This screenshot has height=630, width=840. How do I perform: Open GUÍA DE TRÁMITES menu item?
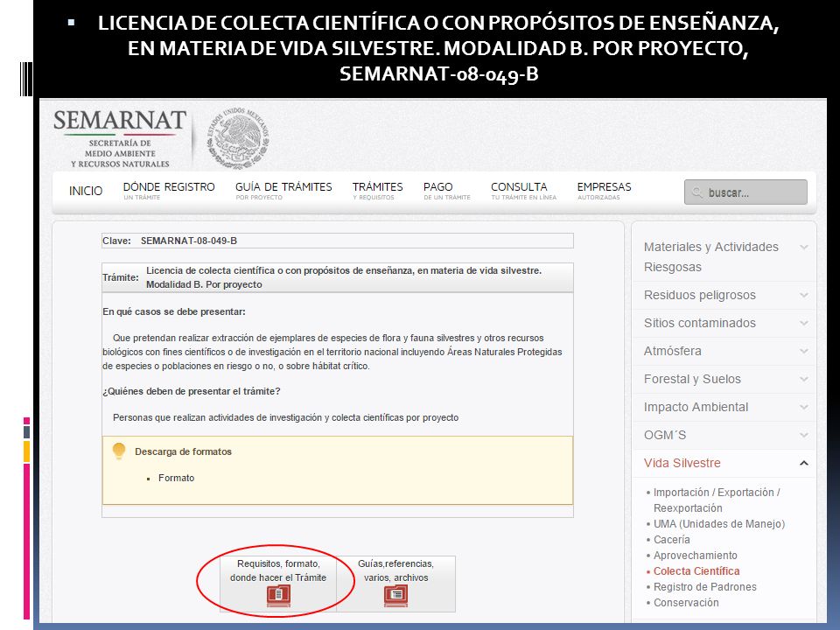[x=283, y=191]
